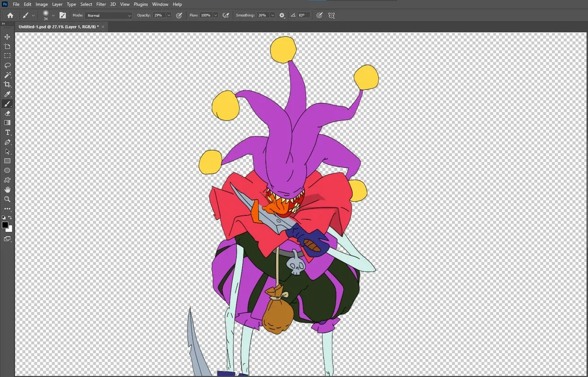
Task: Open the Smoothing slider dropdown arrow
Action: tap(272, 15)
